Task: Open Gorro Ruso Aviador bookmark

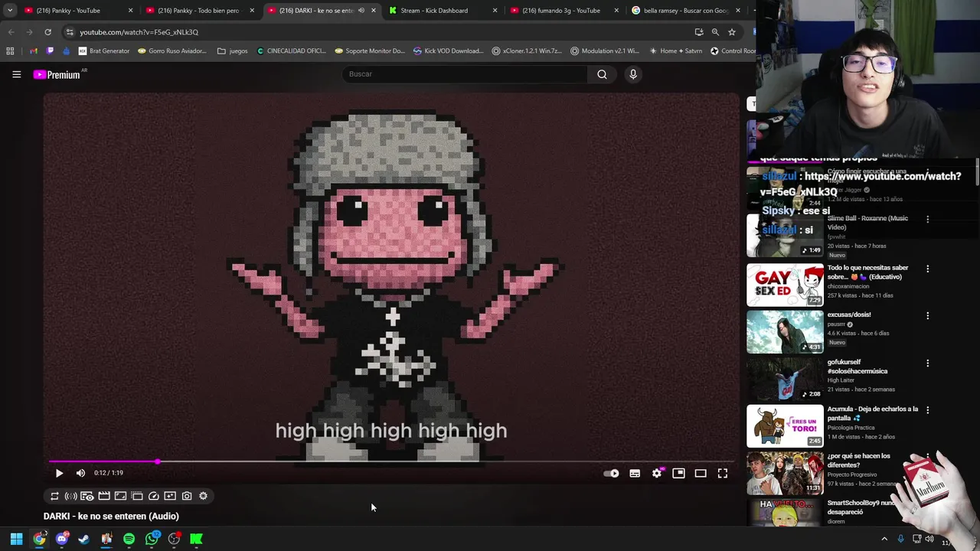Action: coord(171,51)
